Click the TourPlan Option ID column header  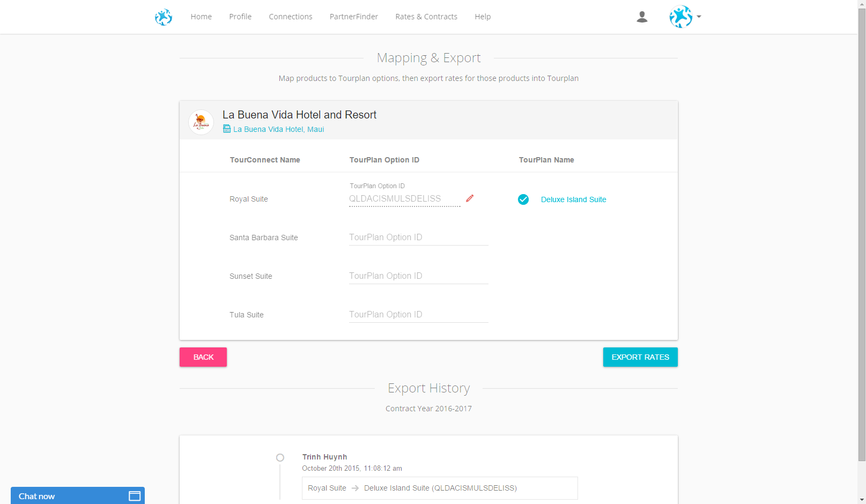click(x=384, y=160)
